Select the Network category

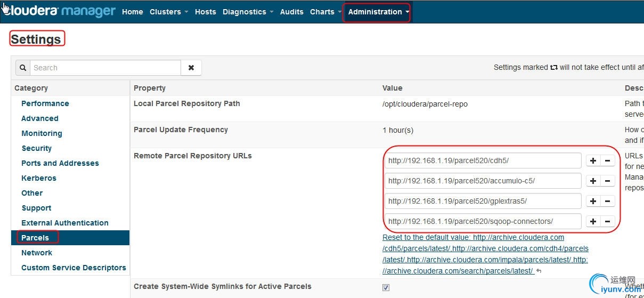tap(37, 253)
